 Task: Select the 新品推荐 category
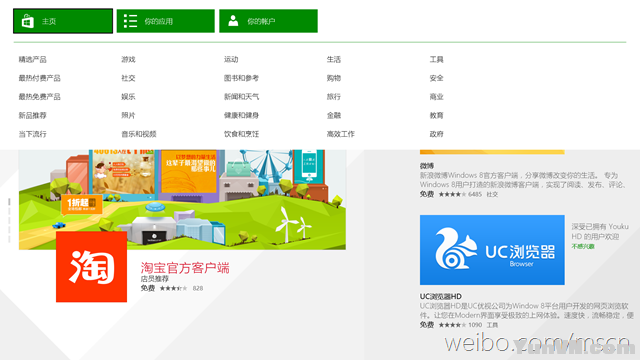coord(32,116)
